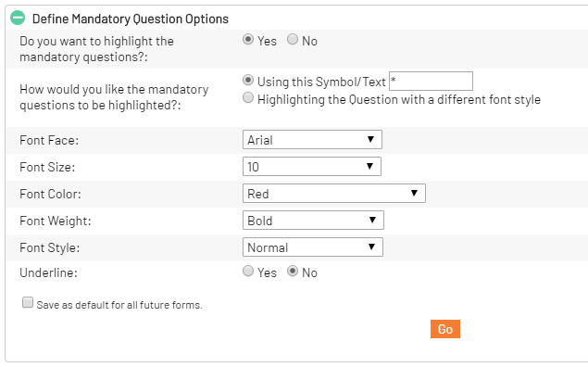
Task: Select Yes for highlighting mandatory questions
Action: [x=248, y=39]
